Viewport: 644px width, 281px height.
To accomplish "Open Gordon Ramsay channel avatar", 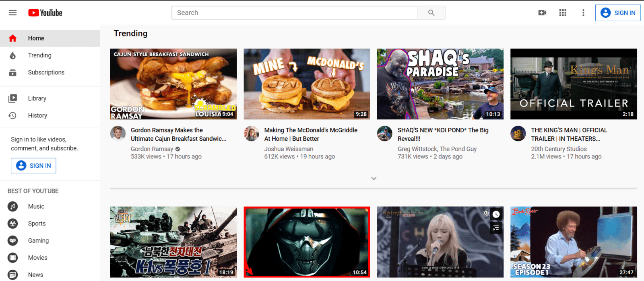I will (118, 133).
